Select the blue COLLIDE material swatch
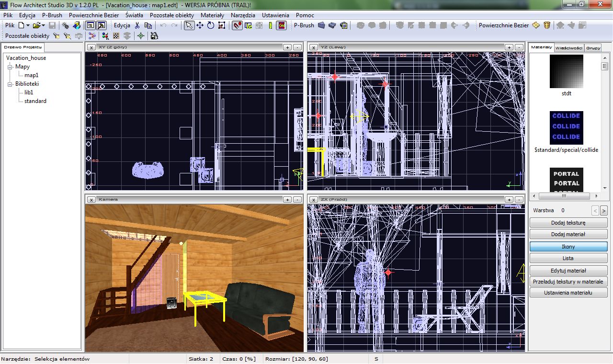 (567, 128)
